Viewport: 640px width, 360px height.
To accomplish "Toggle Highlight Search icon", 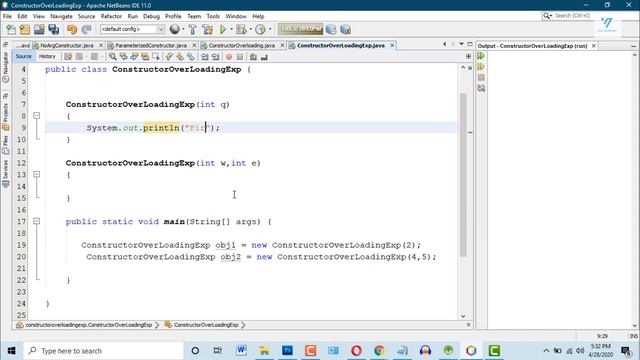I will 145,57.
